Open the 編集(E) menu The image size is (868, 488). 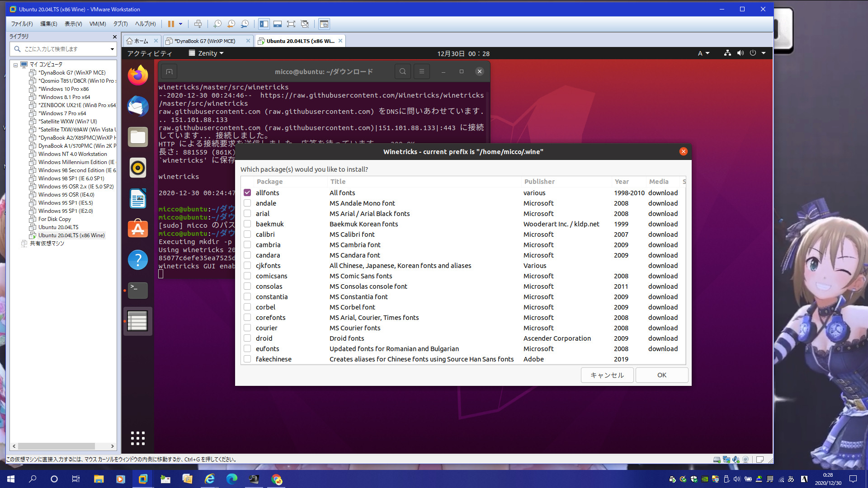tap(49, 24)
